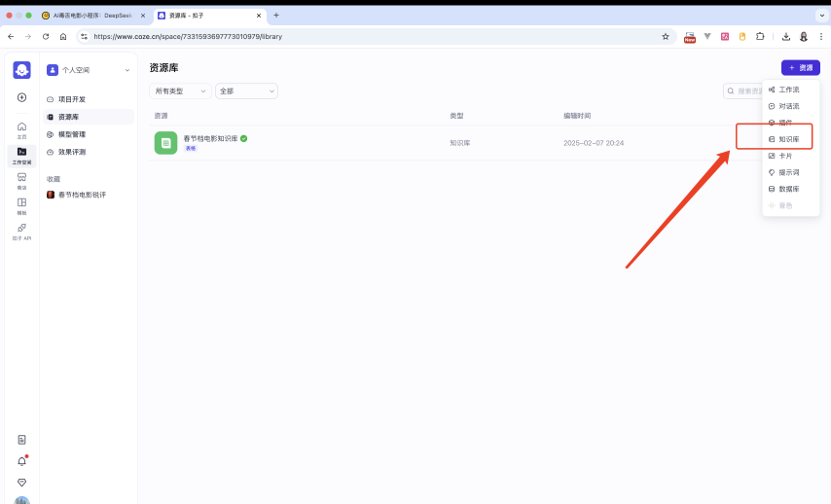
Task: Click the + 资源 button
Action: 800,68
